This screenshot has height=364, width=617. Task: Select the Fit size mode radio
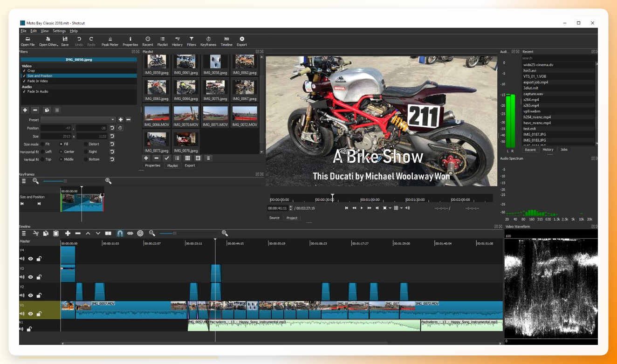point(42,144)
